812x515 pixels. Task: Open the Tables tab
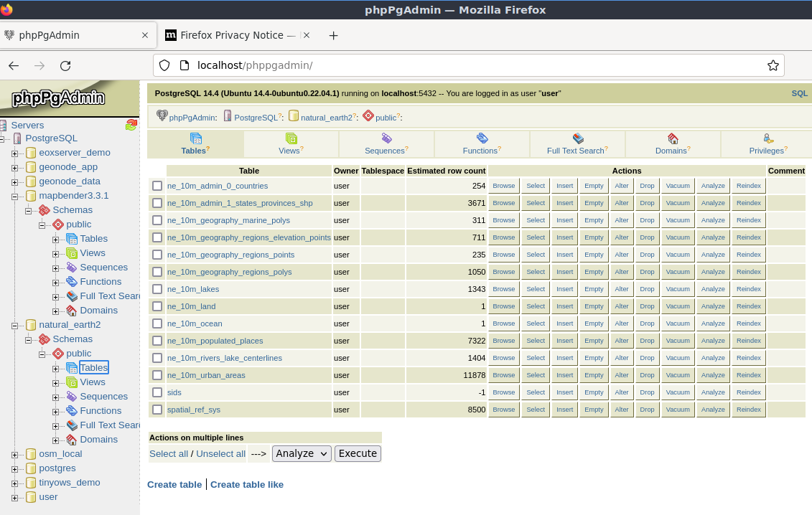(195, 143)
